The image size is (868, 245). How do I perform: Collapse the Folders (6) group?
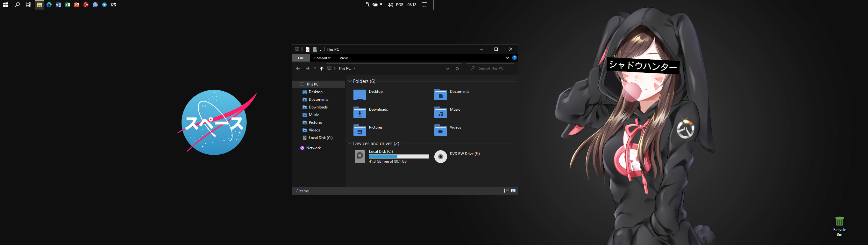coord(350,81)
